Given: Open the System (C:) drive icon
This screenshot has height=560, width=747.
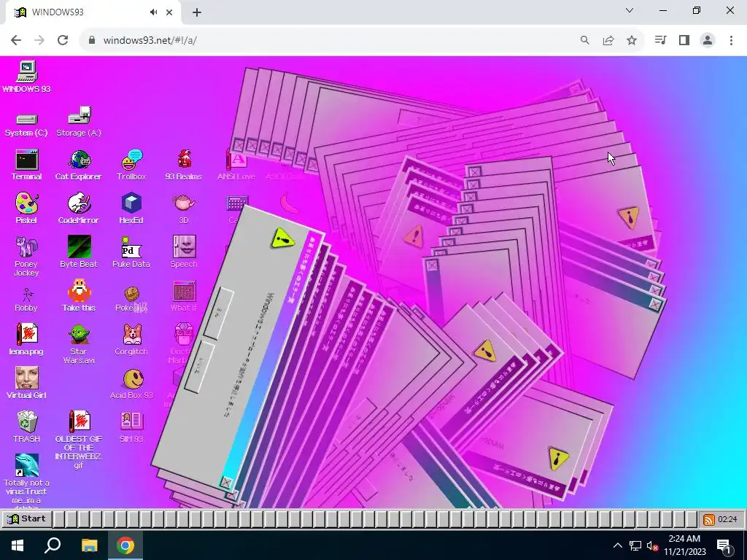Looking at the screenshot, I should coord(27,119).
